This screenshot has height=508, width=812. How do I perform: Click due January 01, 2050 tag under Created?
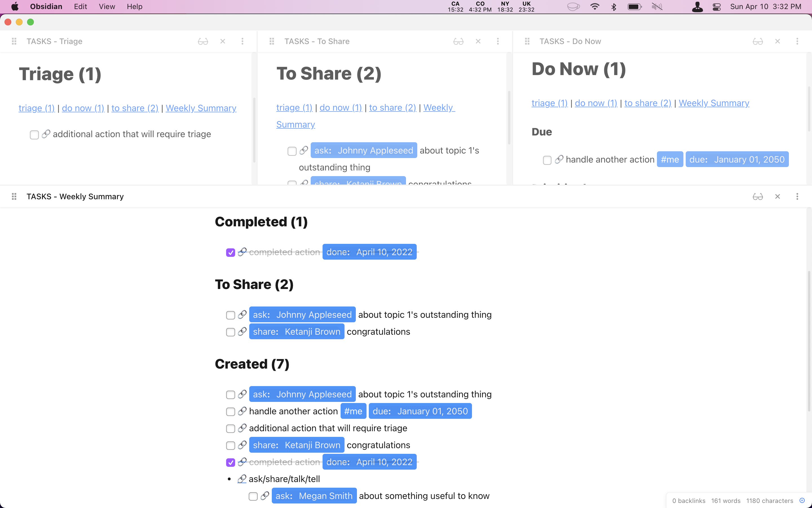[420, 411]
